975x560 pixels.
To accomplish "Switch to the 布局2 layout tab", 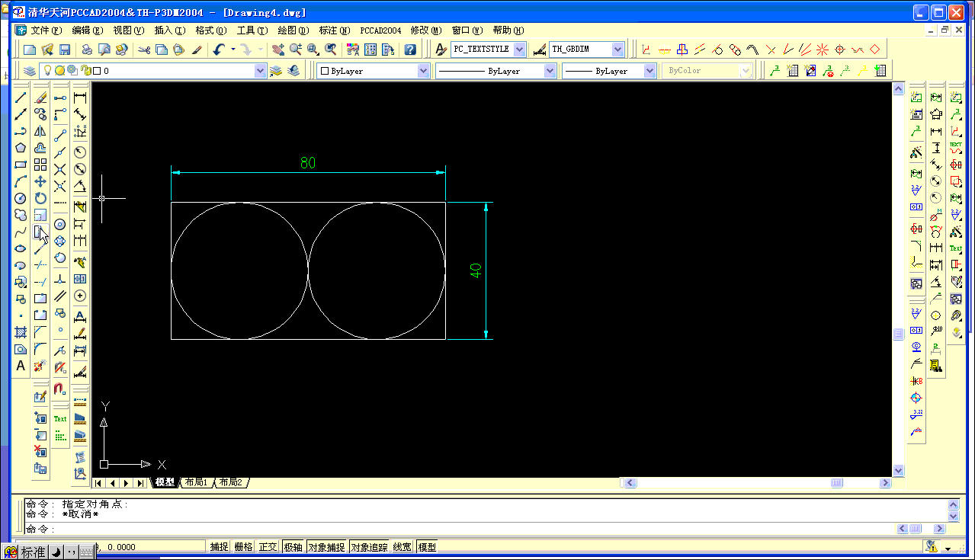I will [230, 482].
